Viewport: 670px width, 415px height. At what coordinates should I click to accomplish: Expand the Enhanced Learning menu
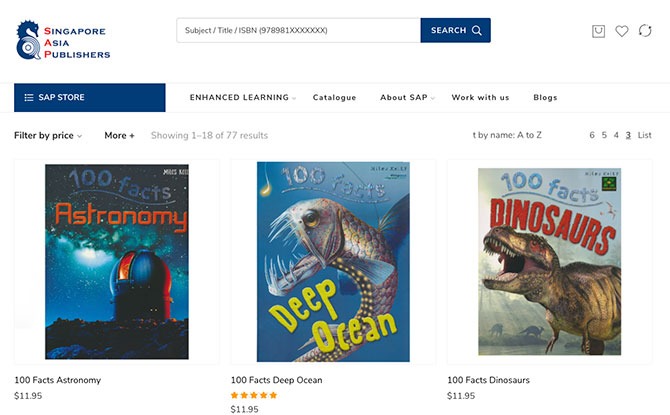(242, 98)
